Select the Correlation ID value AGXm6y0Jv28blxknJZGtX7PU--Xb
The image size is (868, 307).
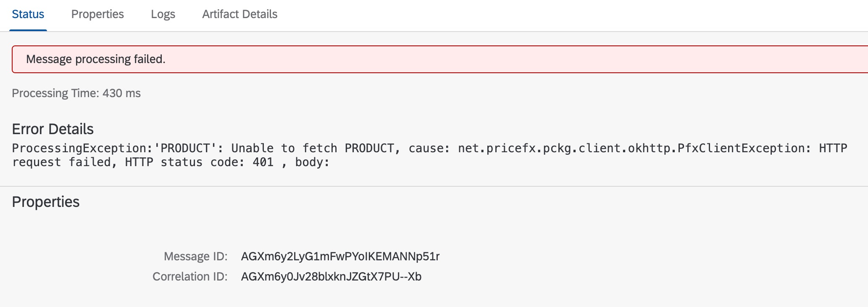pyautogui.click(x=331, y=276)
